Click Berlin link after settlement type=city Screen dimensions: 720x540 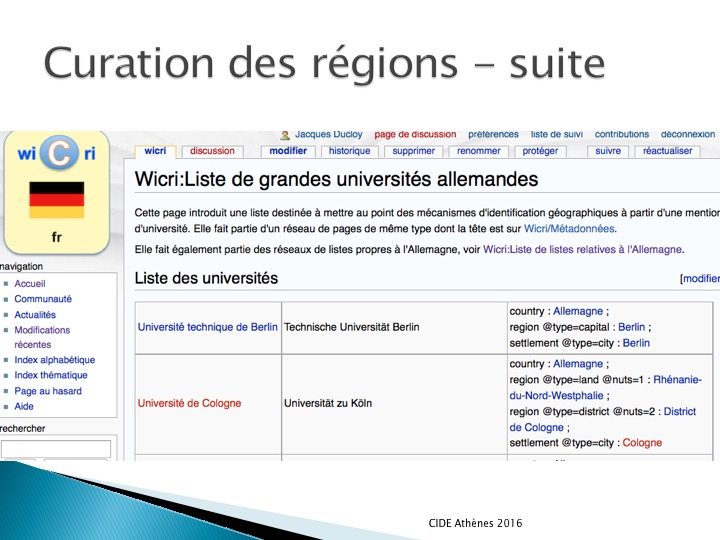(x=636, y=343)
